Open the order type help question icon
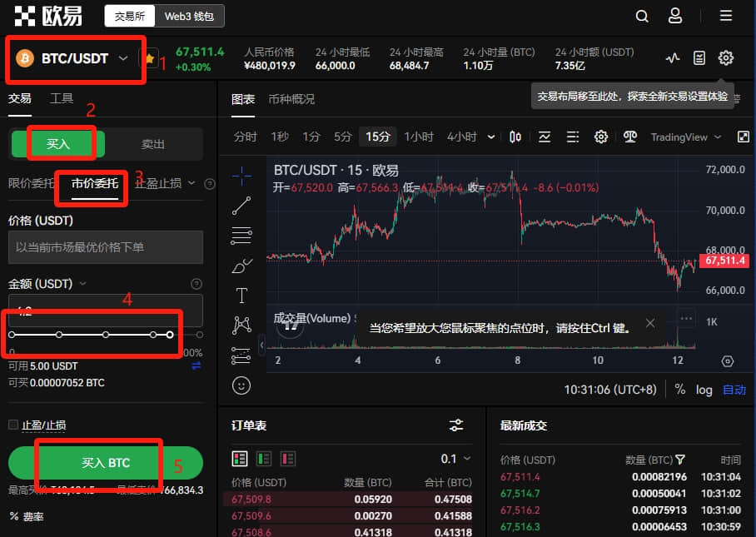This screenshot has width=756, height=537. pyautogui.click(x=210, y=184)
